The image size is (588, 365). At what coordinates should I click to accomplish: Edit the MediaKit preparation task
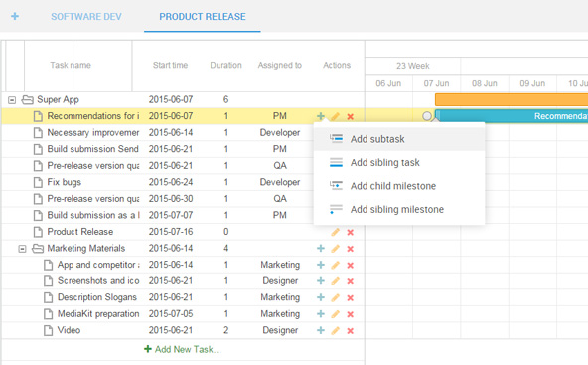(336, 314)
